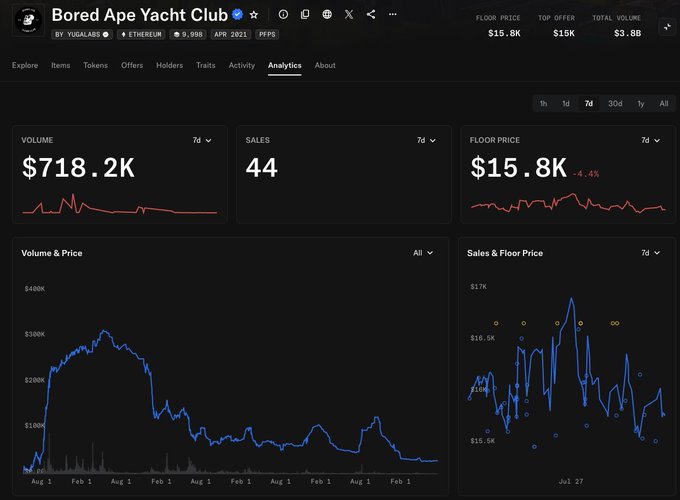The image size is (680, 500).
Task: Click the 44 sales count
Action: pos(262,167)
